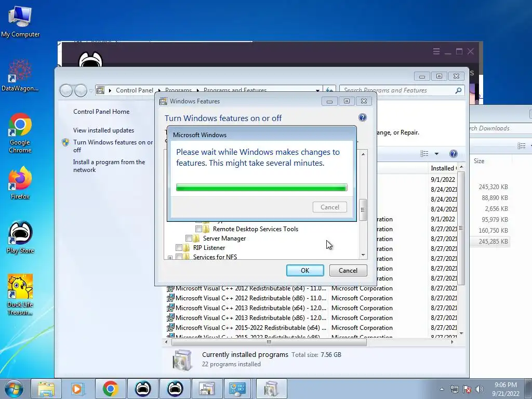532x399 pixels.
Task: Switch to Chrome in the taskbar
Action: pyautogui.click(x=110, y=389)
